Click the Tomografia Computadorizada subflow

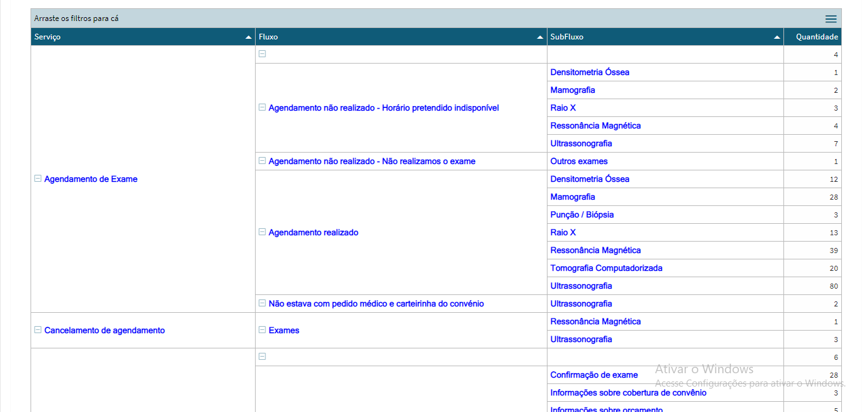coord(607,268)
